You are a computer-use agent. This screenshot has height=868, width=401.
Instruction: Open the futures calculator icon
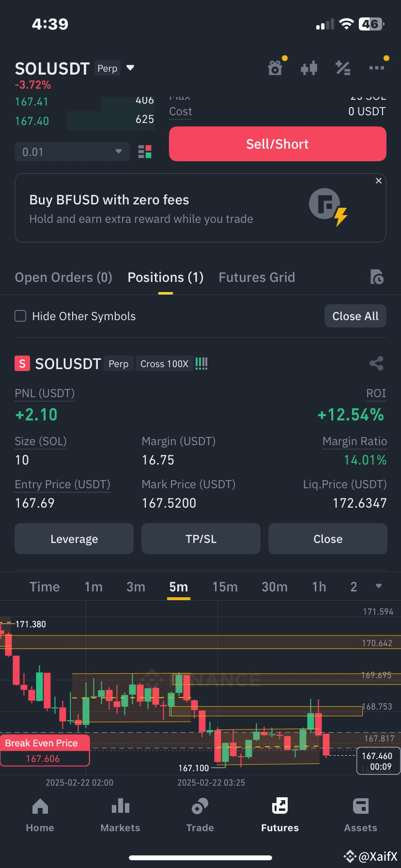pos(343,68)
